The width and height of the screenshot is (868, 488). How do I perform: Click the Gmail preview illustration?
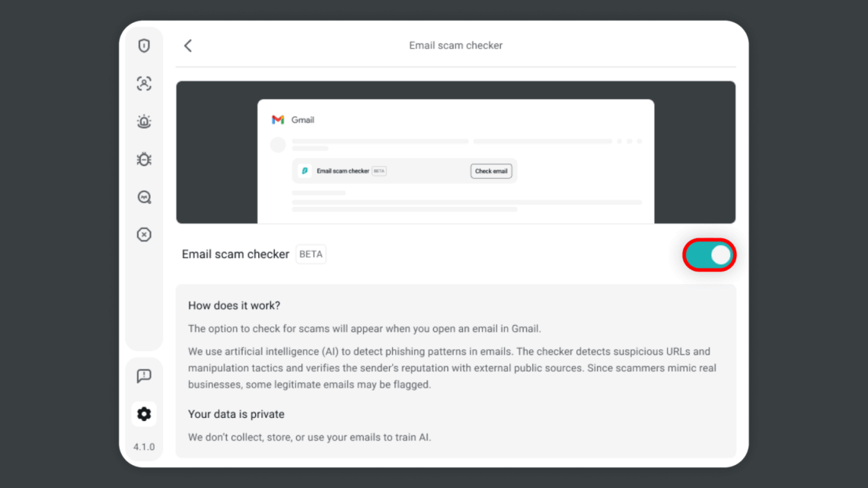pos(455,152)
